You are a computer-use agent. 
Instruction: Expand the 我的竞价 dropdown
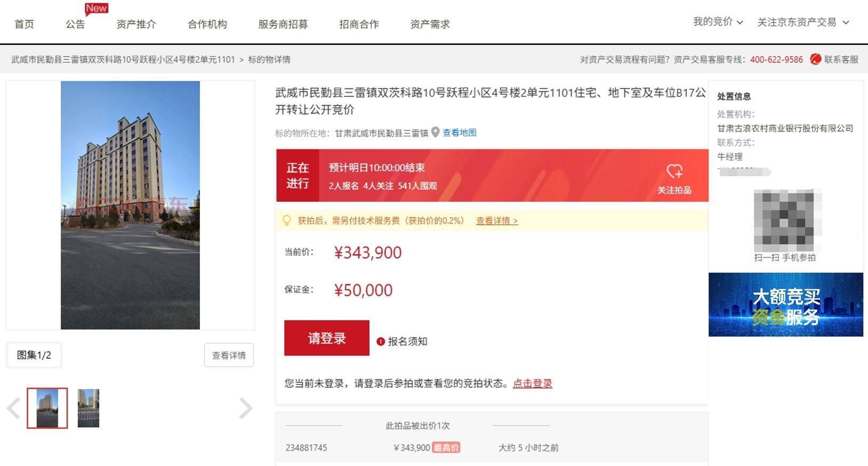pos(717,22)
